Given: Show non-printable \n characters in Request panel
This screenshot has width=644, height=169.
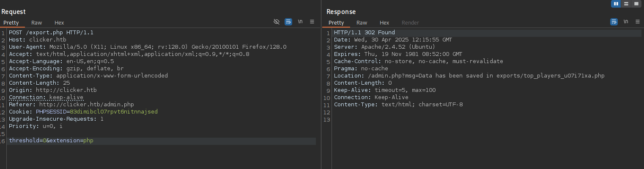Looking at the screenshot, I should [300, 22].
